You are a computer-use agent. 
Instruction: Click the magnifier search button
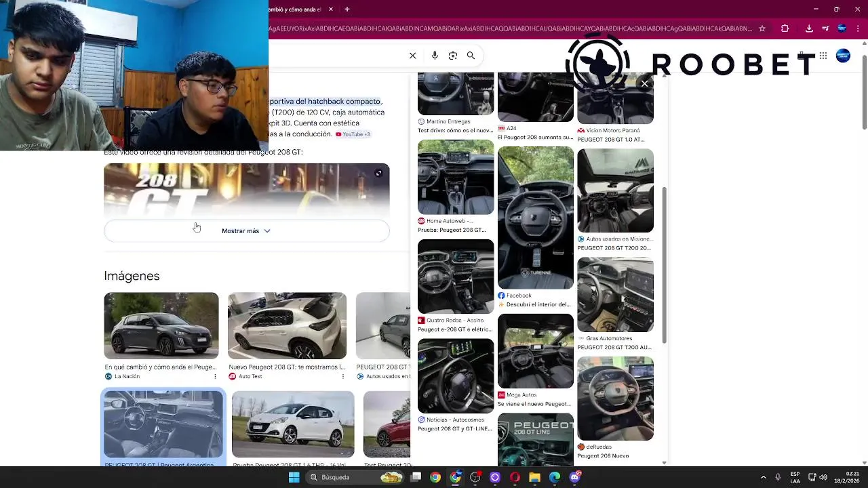[471, 56]
